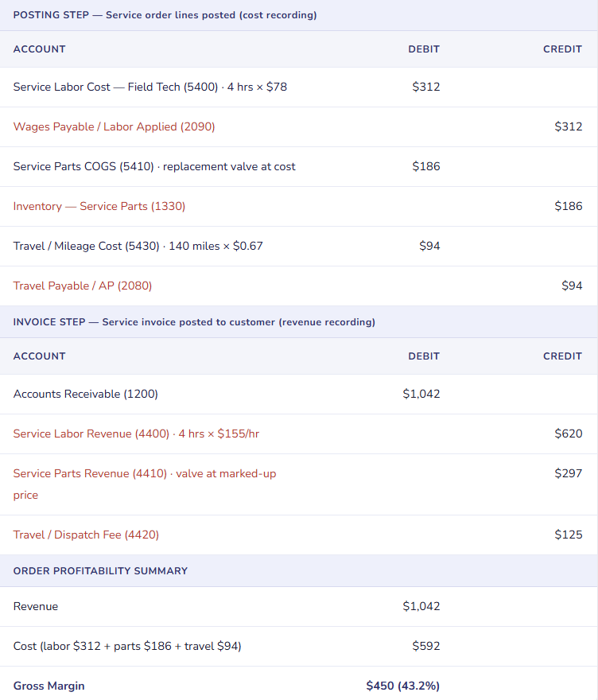Select the Service Parts COGS (5410) row
598x700 pixels.
(x=154, y=166)
